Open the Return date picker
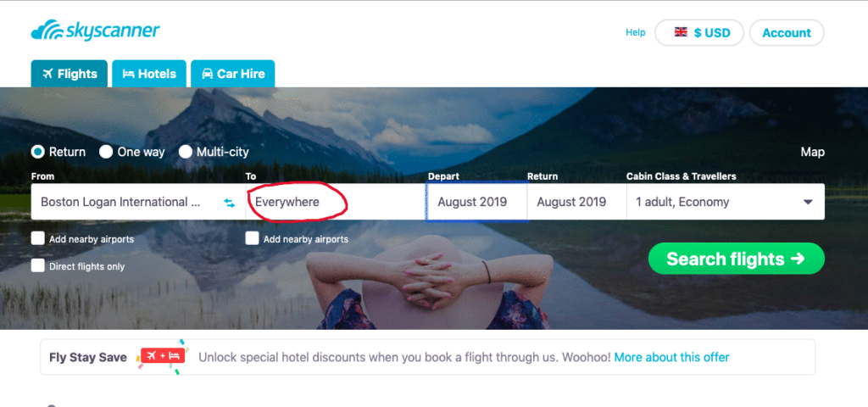The image size is (868, 407). [x=576, y=203]
